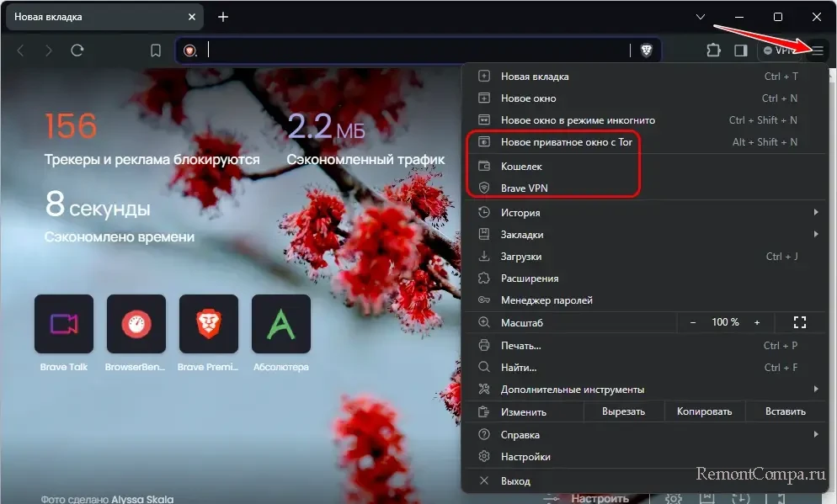Image resolution: width=837 pixels, height=504 pixels.
Task: Open the extensions puzzle icon
Action: pos(712,50)
